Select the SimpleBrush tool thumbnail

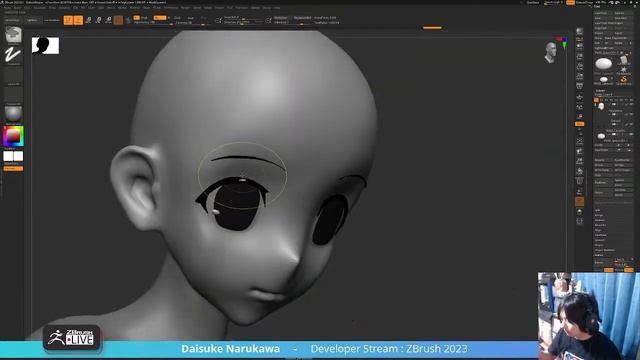click(x=624, y=80)
